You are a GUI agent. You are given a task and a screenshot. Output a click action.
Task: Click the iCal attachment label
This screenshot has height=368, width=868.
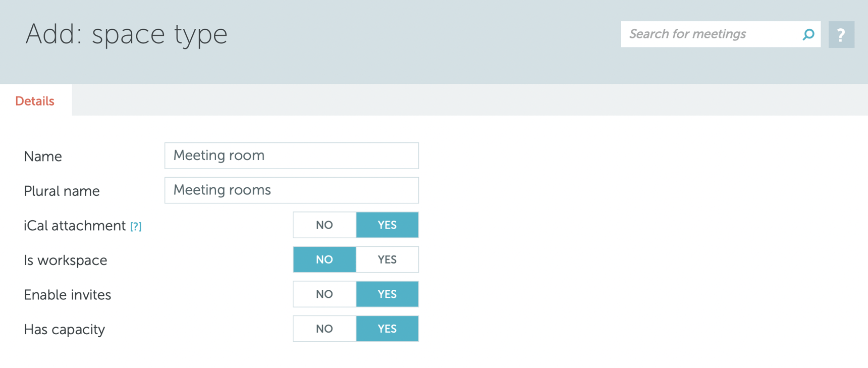click(x=75, y=226)
